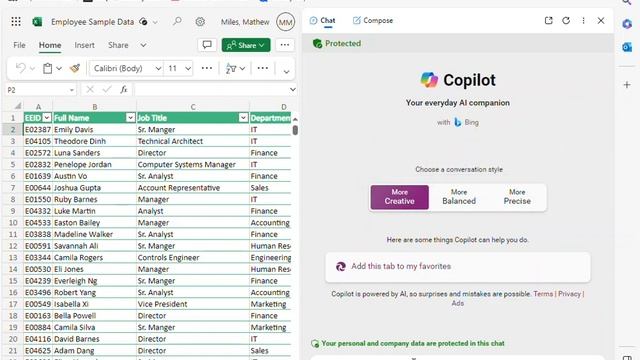The width and height of the screenshot is (640, 360).
Task: Select cell containing Computer Systems Manager
Action: coord(193,164)
